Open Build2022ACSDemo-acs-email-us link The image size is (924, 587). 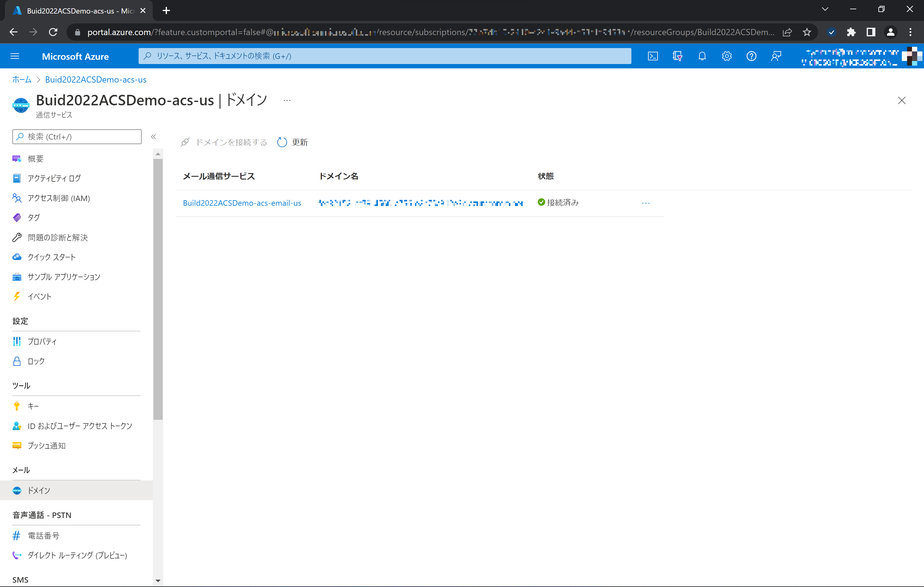click(242, 203)
